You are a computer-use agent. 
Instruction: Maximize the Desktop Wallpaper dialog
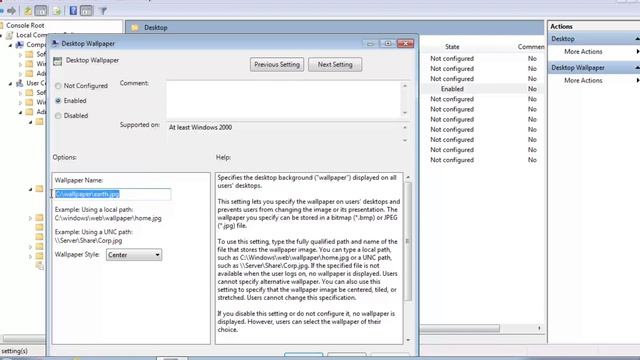pyautogui.click(x=388, y=43)
